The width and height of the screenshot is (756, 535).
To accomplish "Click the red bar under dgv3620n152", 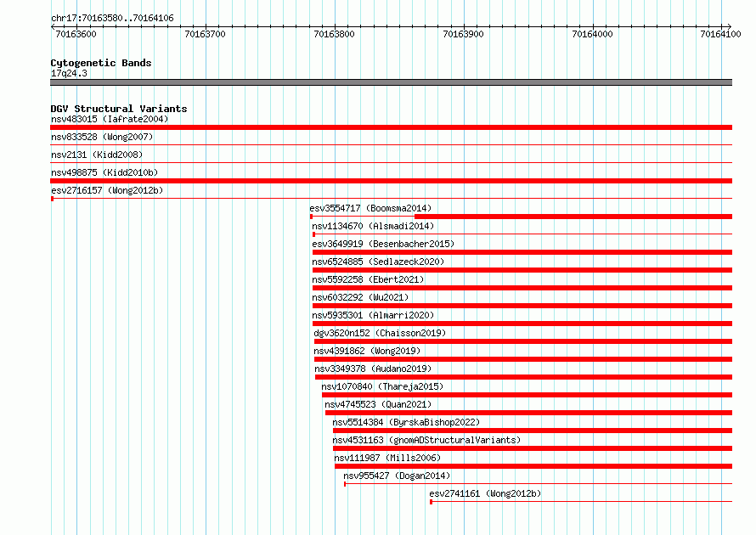I will (x=523, y=341).
